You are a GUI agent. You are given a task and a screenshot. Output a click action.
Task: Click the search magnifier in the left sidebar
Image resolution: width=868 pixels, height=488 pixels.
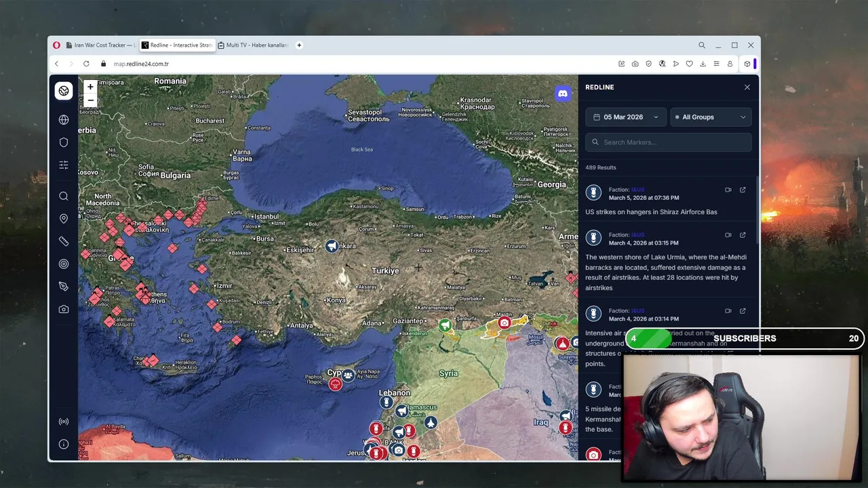(64, 196)
